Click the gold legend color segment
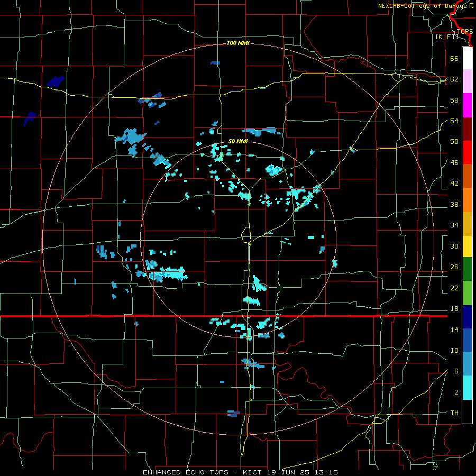 (x=467, y=223)
